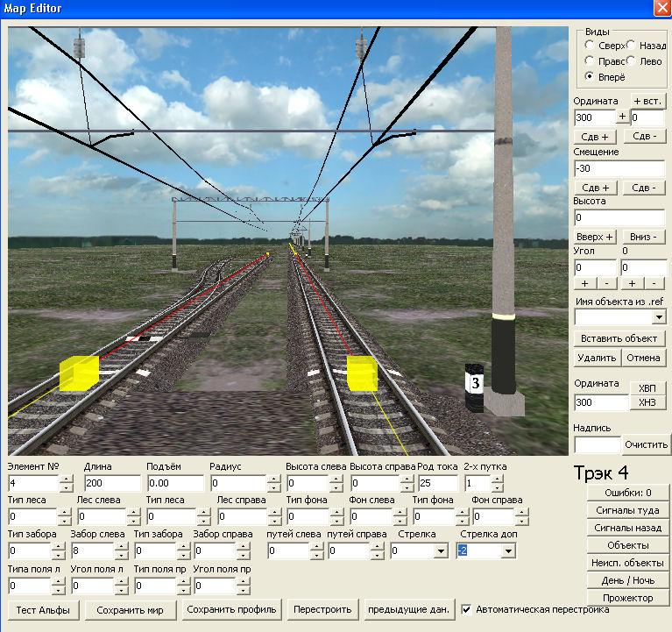The width and height of the screenshot is (672, 632).
Task: Uncheck 'Автоматическая перестройка' checkbox
Action: [467, 609]
